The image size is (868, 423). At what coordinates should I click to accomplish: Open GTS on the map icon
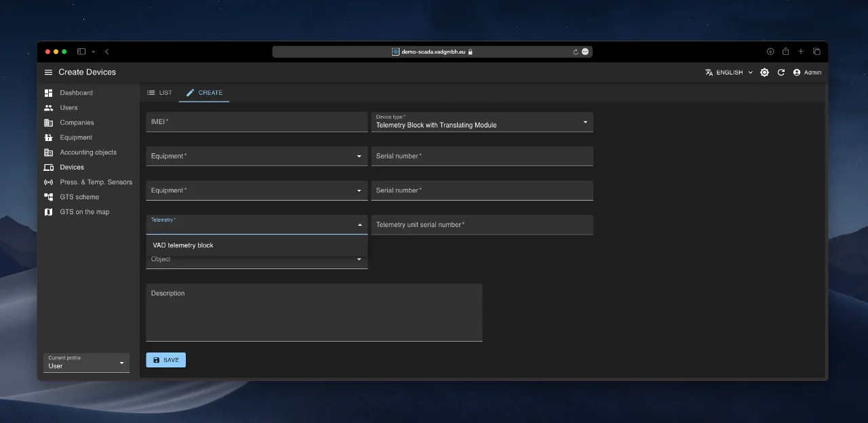tap(48, 212)
